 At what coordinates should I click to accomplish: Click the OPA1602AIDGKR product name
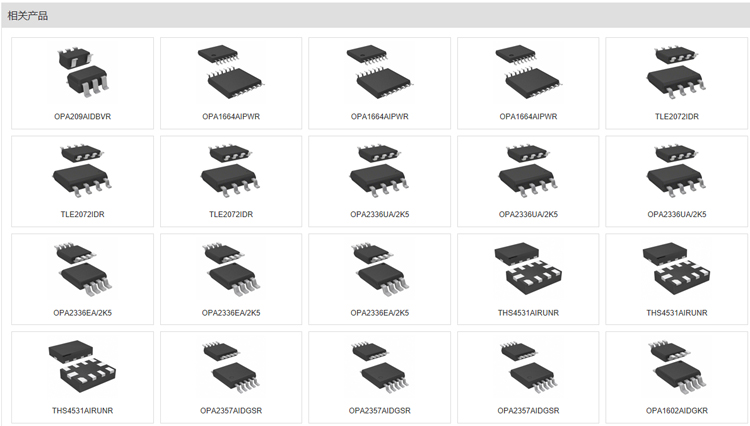point(676,411)
